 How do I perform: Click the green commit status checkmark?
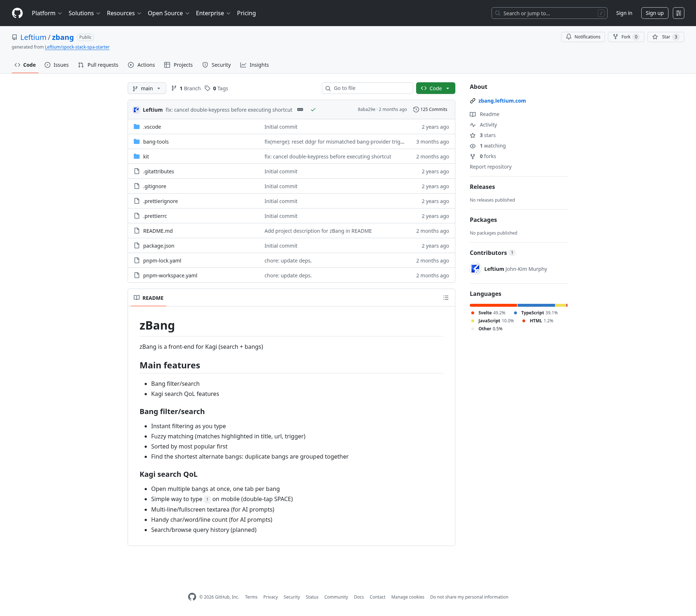tap(313, 109)
